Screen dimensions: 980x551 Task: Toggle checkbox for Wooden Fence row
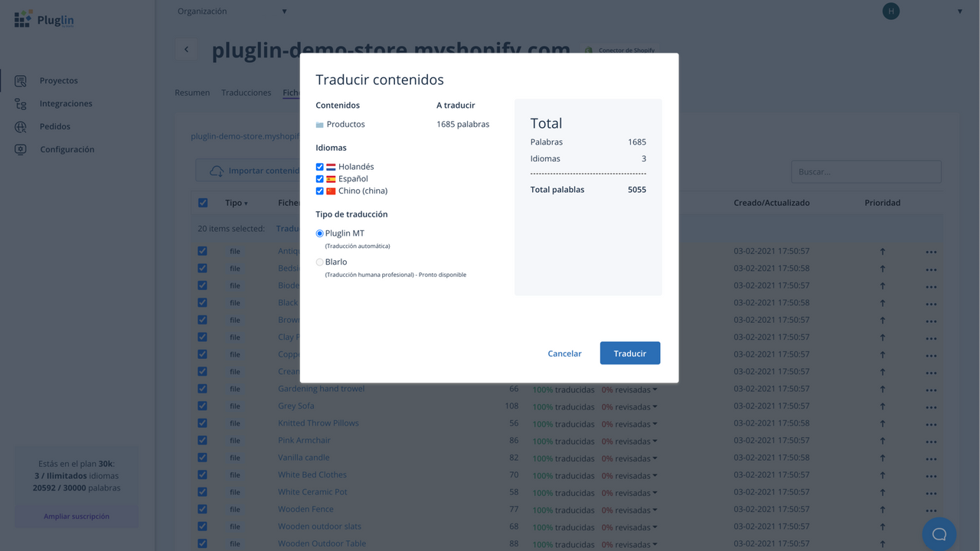pos(202,509)
